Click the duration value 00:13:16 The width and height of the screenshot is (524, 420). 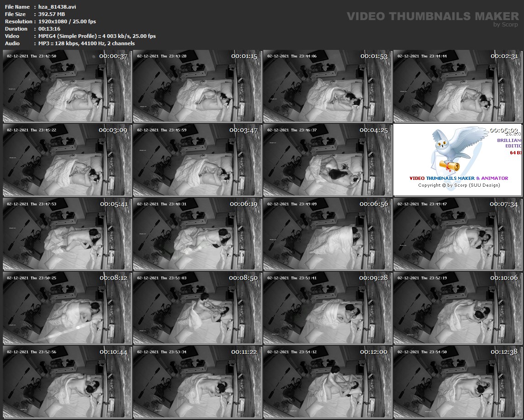(49, 29)
